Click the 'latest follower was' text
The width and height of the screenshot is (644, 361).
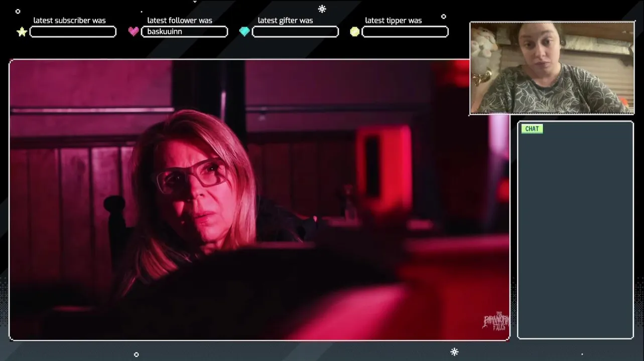pyautogui.click(x=180, y=21)
